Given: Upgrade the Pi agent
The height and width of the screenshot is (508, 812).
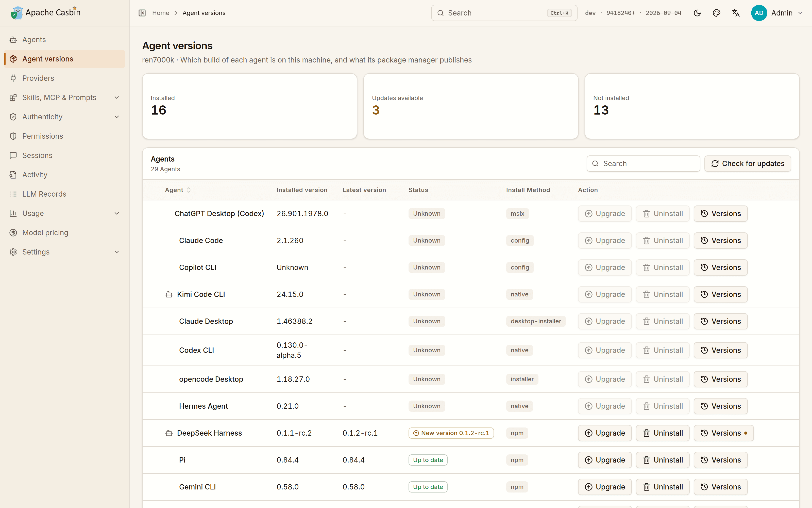Looking at the screenshot, I should coord(605,460).
